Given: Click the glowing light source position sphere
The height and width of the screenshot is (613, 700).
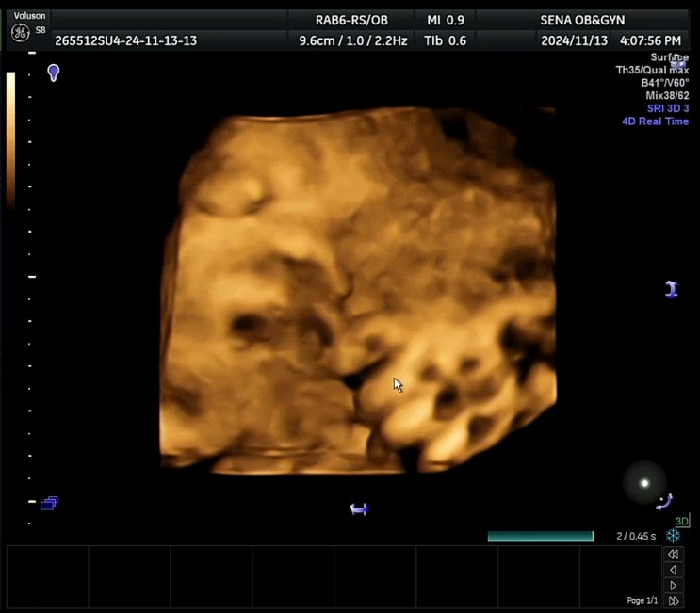Looking at the screenshot, I should pyautogui.click(x=644, y=483).
